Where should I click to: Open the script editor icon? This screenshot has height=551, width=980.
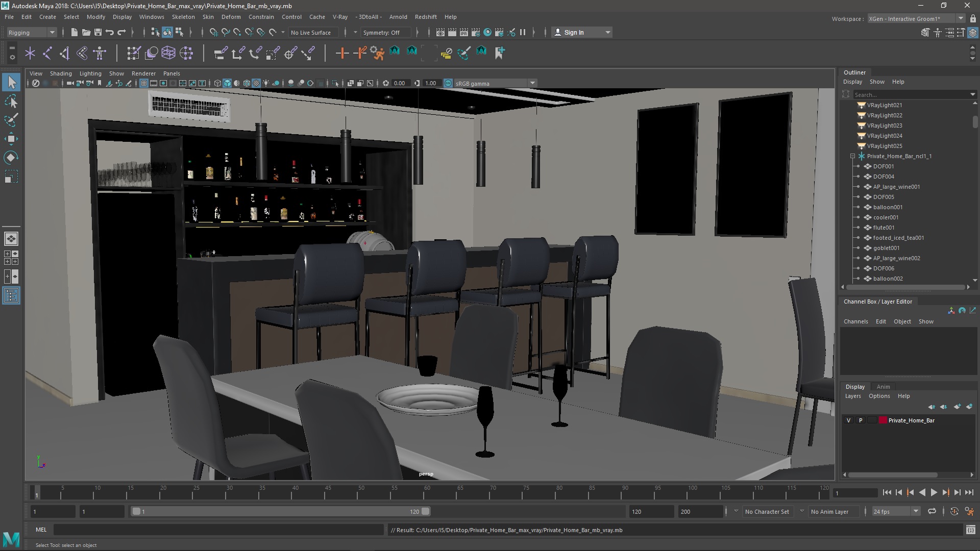click(970, 530)
